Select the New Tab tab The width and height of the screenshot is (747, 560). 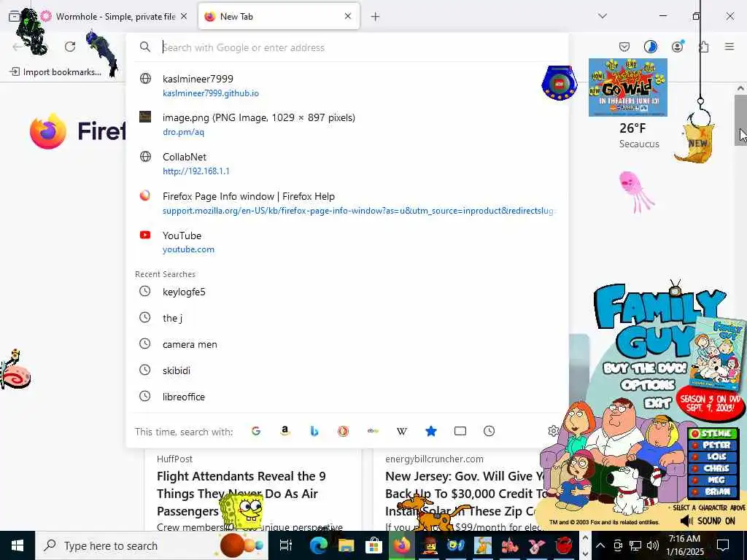click(x=279, y=16)
